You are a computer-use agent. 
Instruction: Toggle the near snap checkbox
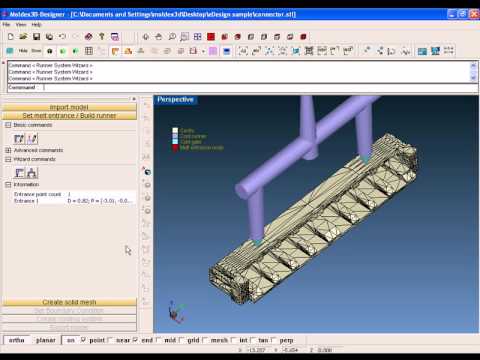[110, 340]
